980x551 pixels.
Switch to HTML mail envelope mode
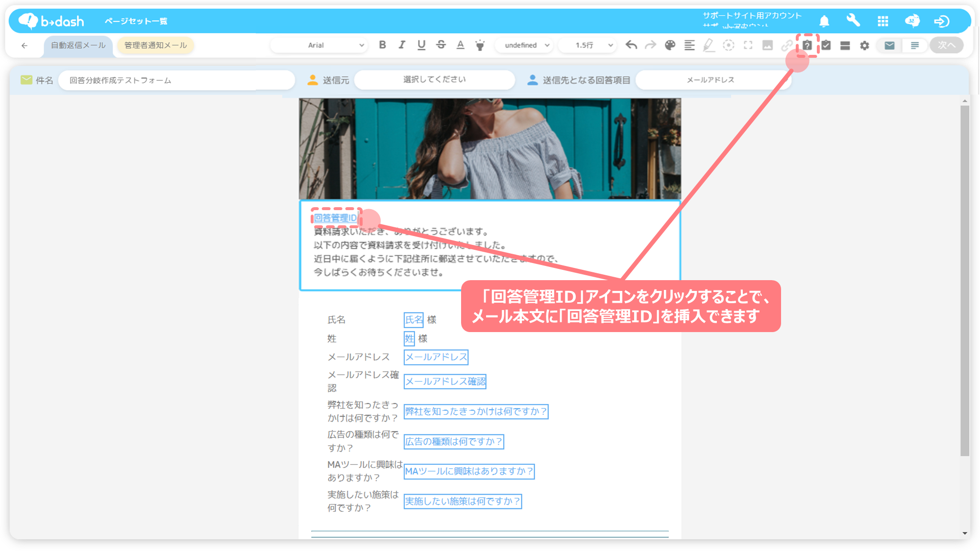tap(889, 45)
